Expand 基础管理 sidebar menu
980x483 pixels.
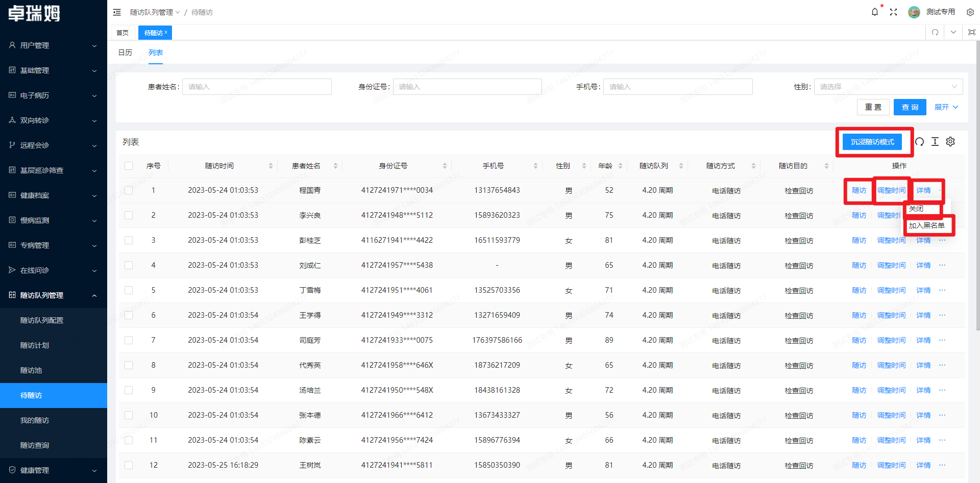[54, 70]
